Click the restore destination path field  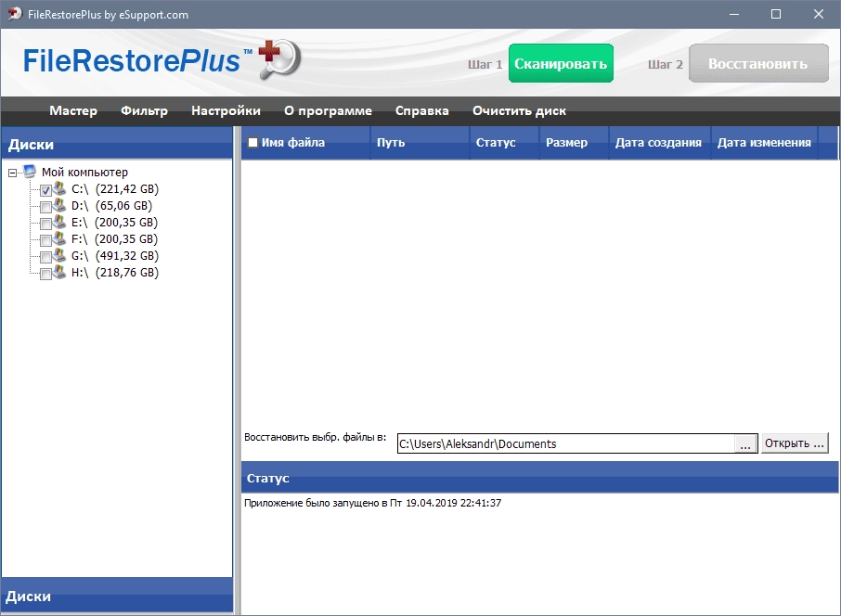pos(566,443)
